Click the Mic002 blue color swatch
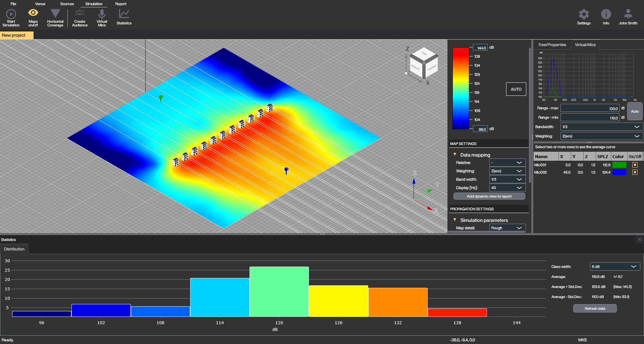The image size is (644, 344). coord(619,172)
